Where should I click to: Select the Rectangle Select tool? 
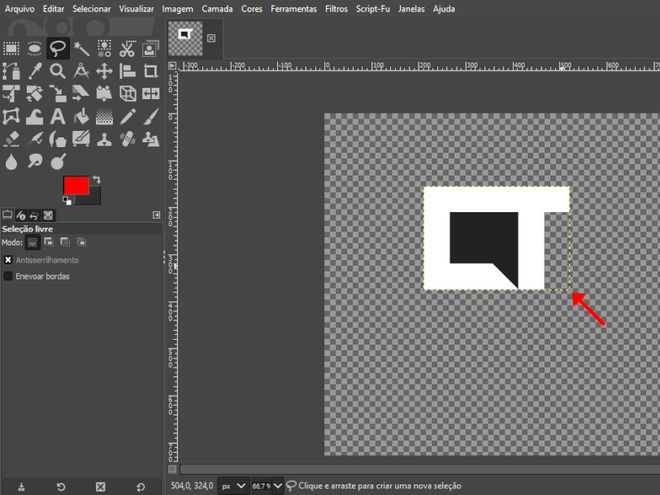click(11, 49)
